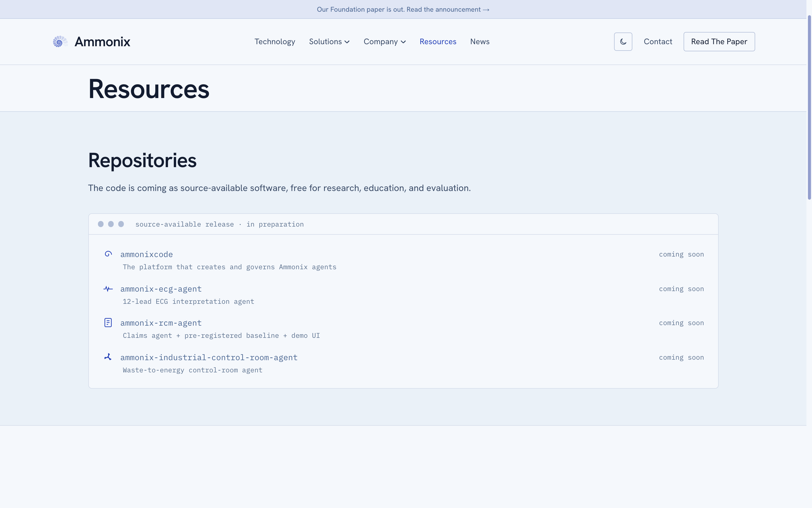This screenshot has width=812, height=508.
Task: Click the Read The Paper button
Action: tap(719, 42)
